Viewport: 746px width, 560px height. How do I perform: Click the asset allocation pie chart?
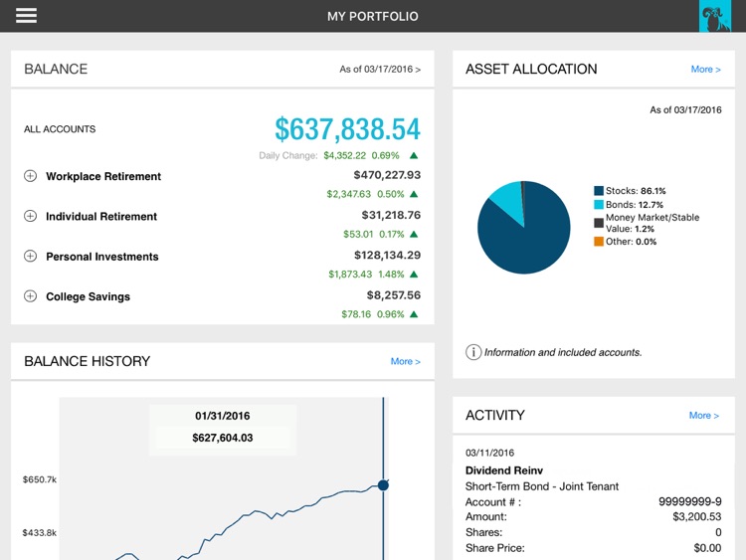(x=523, y=227)
